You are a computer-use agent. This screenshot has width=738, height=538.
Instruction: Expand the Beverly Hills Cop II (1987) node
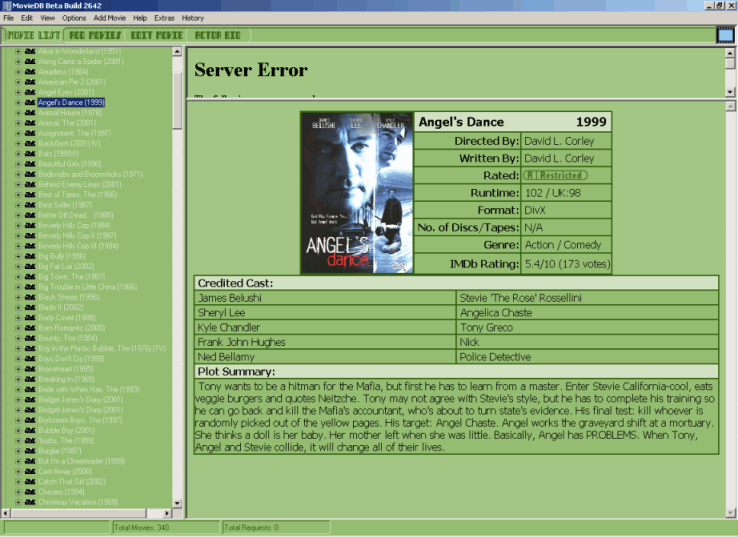click(18, 235)
